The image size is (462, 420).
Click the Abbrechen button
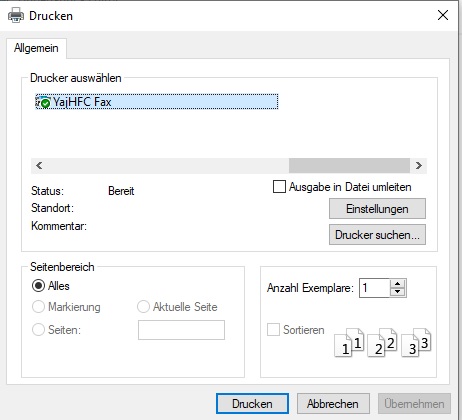point(333,404)
